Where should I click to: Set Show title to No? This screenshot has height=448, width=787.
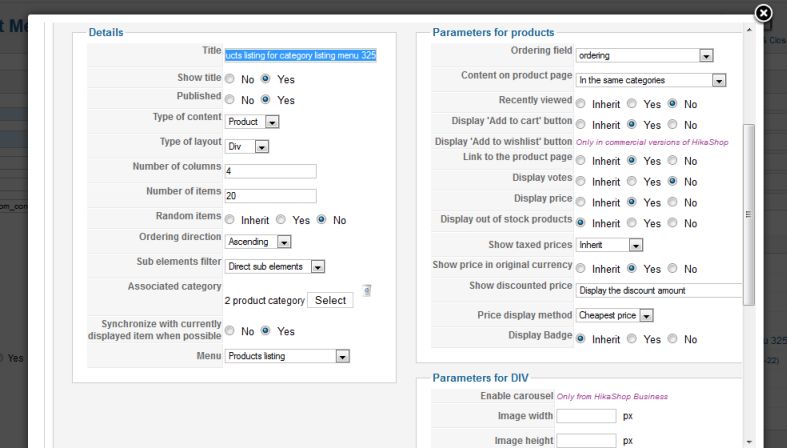(230, 78)
